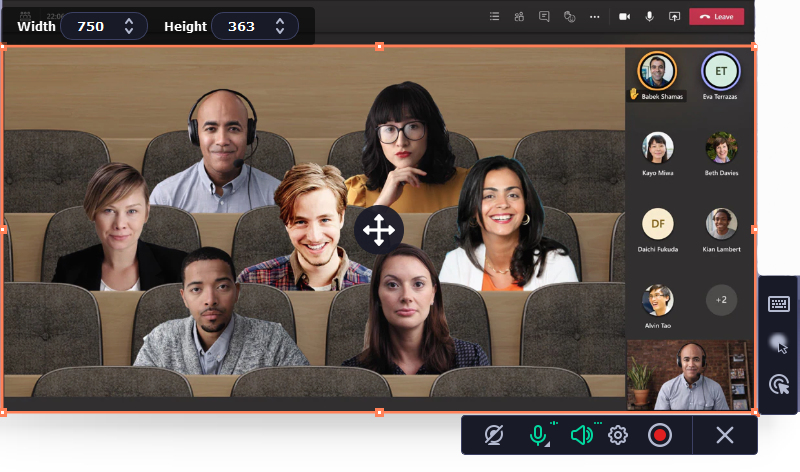Enable keystroke display keyboard icon
Viewport: 800px width, 472px height.
[x=779, y=304]
